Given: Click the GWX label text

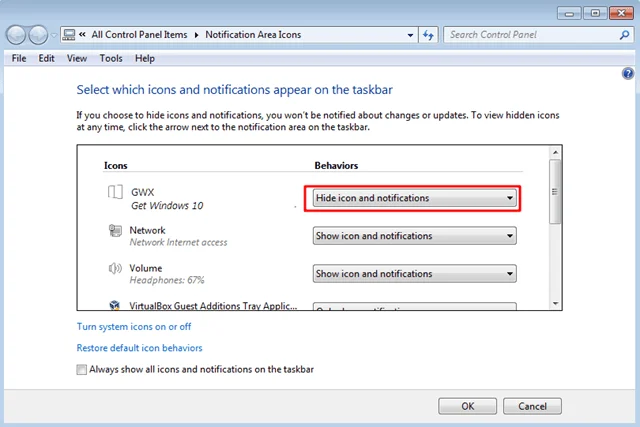Looking at the screenshot, I should (x=142, y=192).
